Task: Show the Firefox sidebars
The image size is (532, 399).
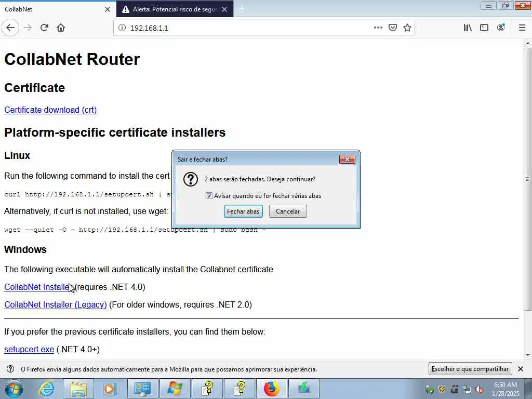Action: [x=484, y=28]
